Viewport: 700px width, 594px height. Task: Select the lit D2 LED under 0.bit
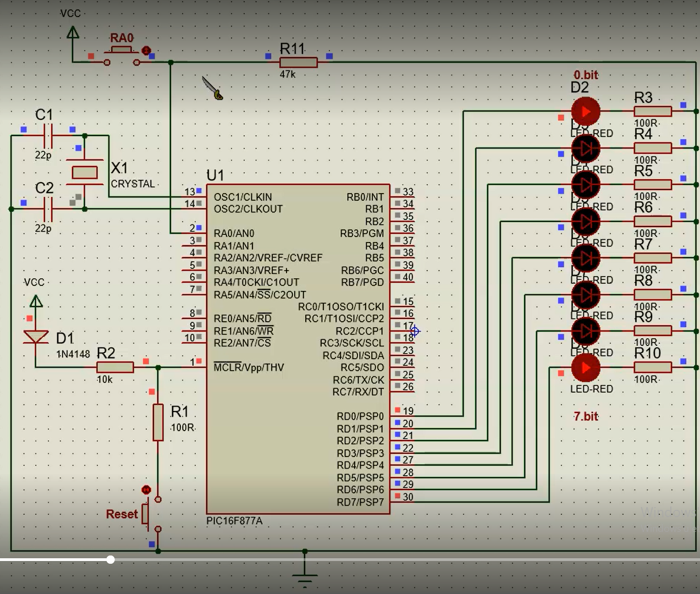tap(586, 112)
